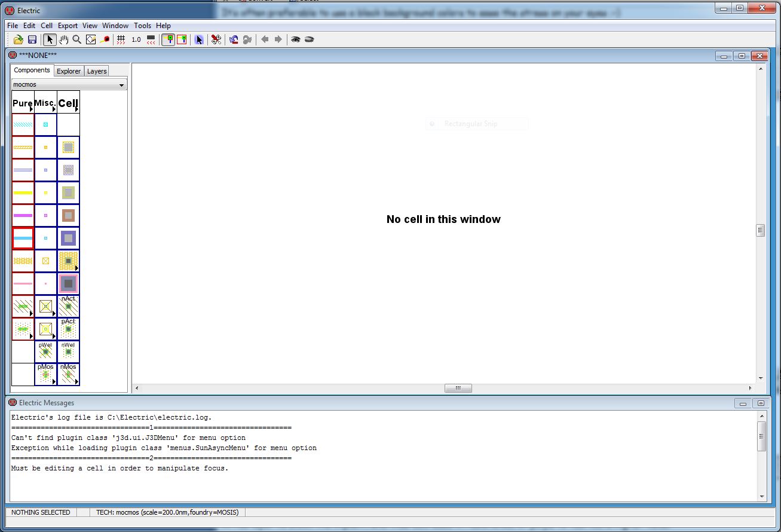The width and height of the screenshot is (781, 532).
Task: Expand the Misc. palette entry
Action: tap(45, 102)
